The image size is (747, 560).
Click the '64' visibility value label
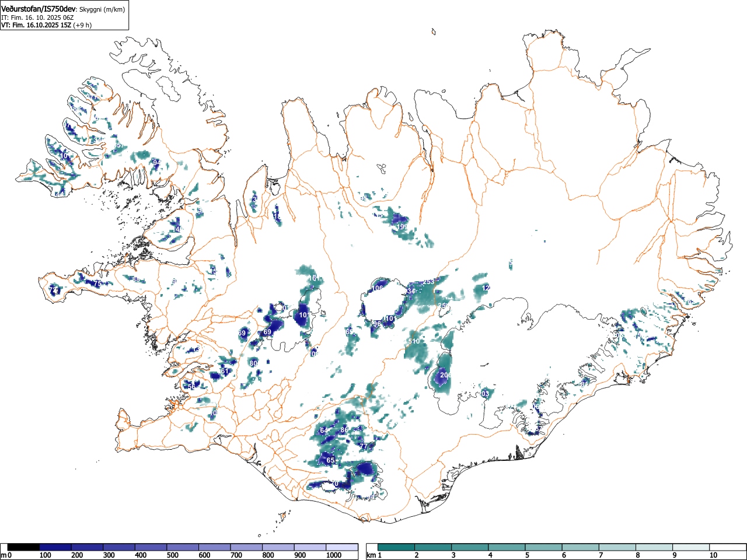coord(324,430)
